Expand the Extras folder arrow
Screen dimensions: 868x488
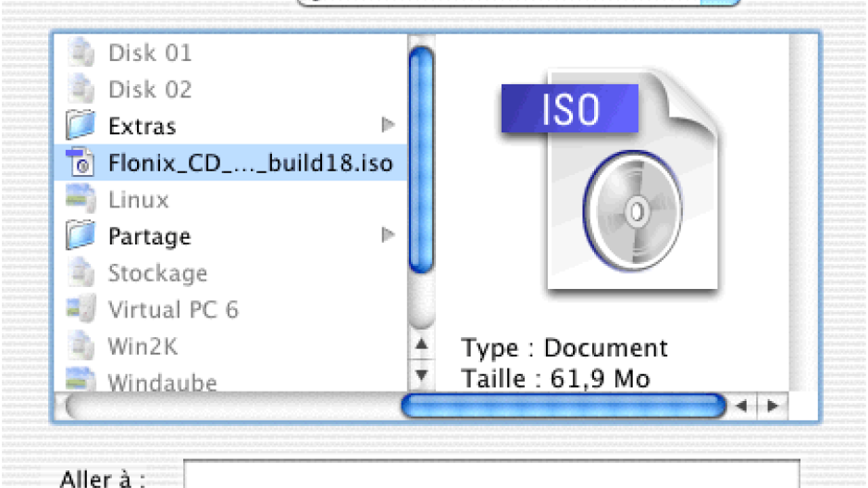[x=388, y=125]
